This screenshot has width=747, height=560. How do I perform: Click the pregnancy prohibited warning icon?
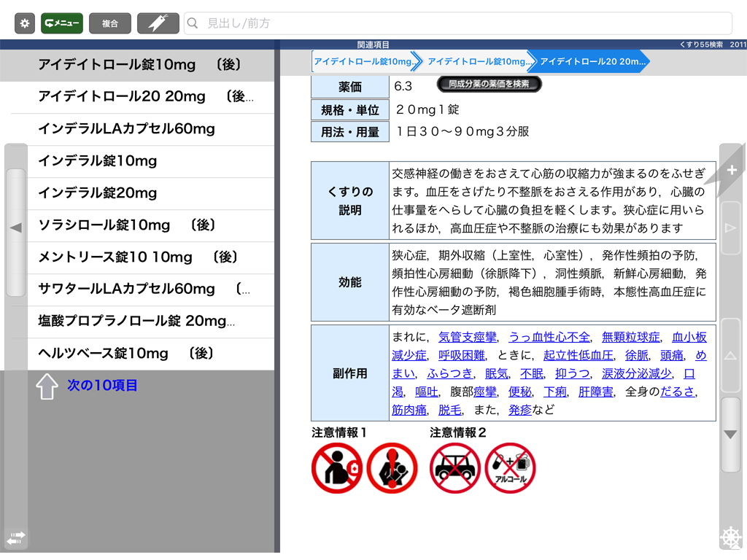click(337, 467)
